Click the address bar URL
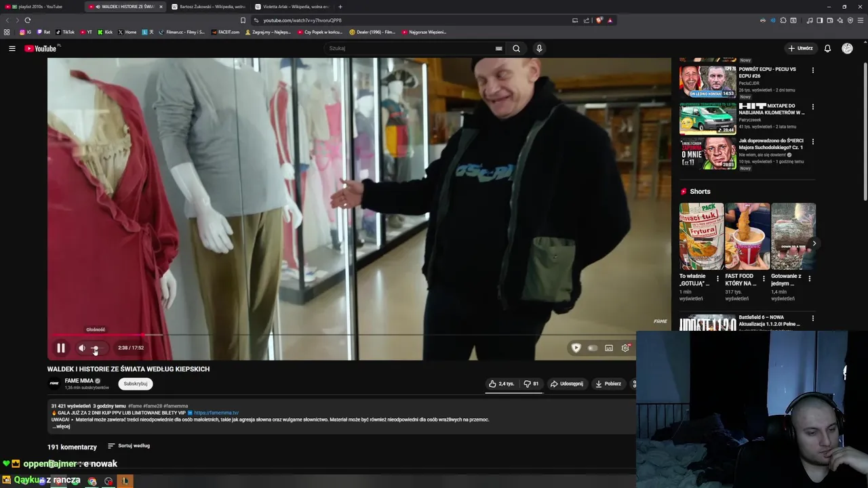This screenshot has height=488, width=868. 302,20
